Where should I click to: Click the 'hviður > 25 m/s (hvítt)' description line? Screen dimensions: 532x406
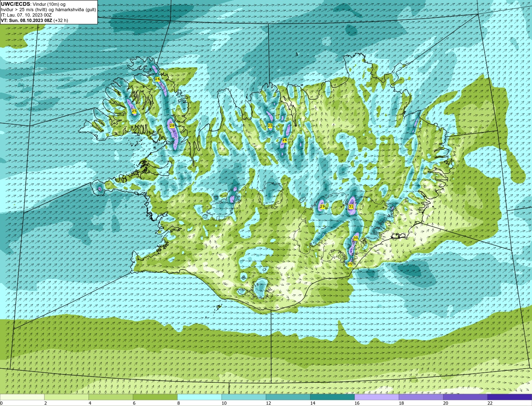(49, 10)
